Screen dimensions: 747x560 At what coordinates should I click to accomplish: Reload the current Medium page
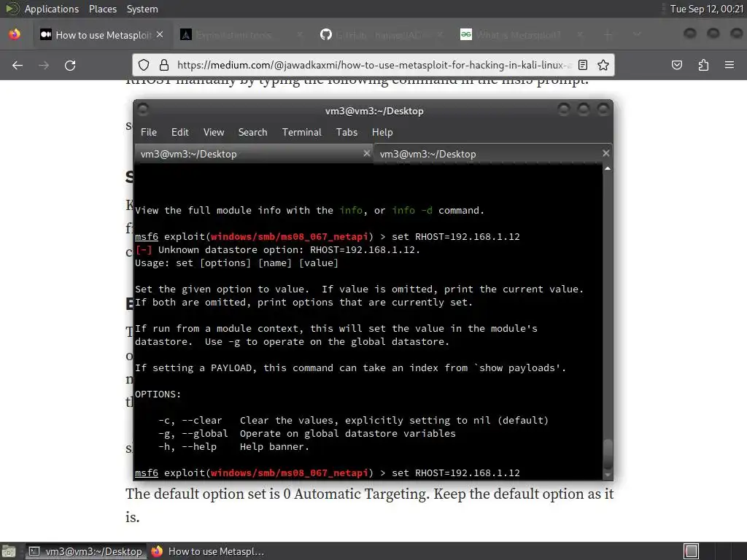[70, 65]
